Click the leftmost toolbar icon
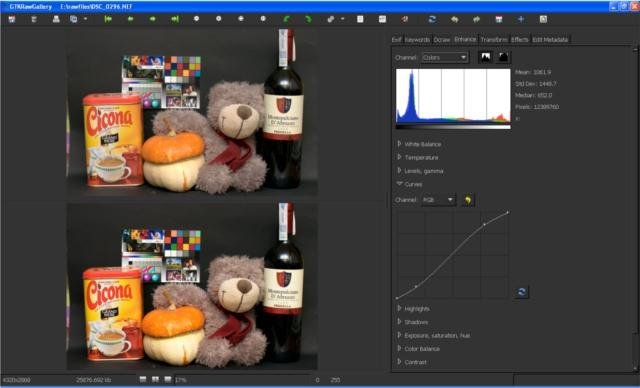This screenshot has width=640, height=388. (x=12, y=19)
